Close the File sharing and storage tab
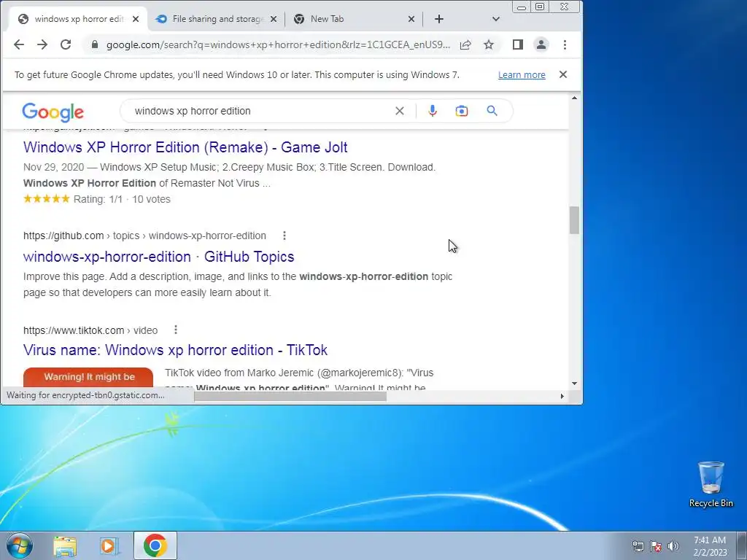 [x=274, y=19]
